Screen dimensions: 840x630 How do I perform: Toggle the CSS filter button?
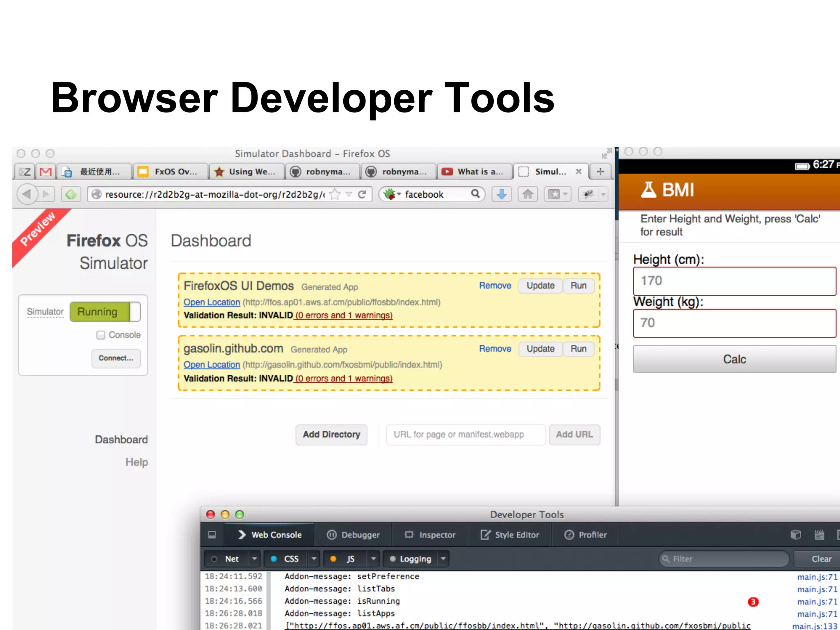click(286, 559)
